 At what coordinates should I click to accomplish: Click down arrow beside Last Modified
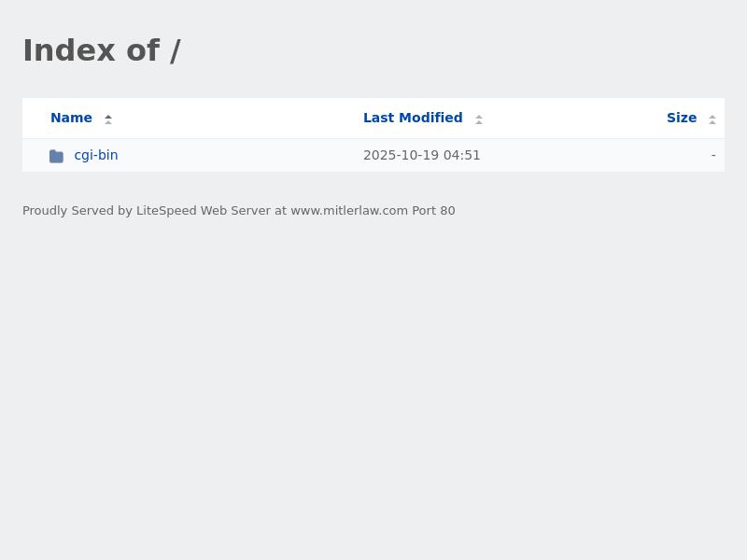tap(479, 122)
